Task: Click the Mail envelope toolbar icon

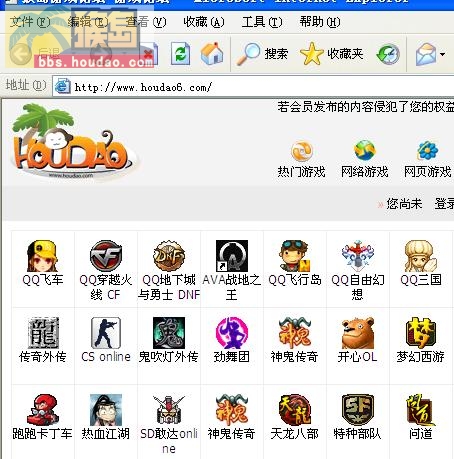Action: pyautogui.click(x=426, y=54)
